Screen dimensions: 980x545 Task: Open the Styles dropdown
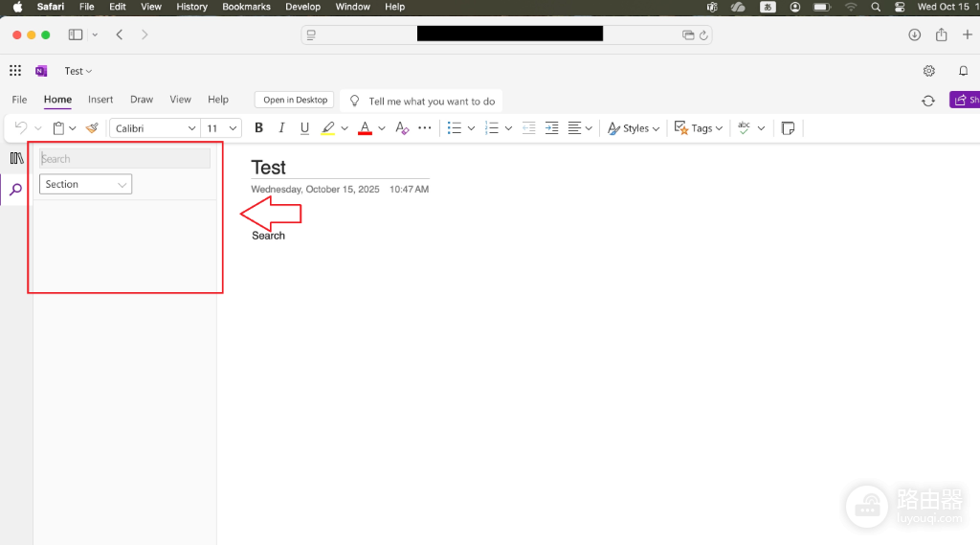click(634, 128)
